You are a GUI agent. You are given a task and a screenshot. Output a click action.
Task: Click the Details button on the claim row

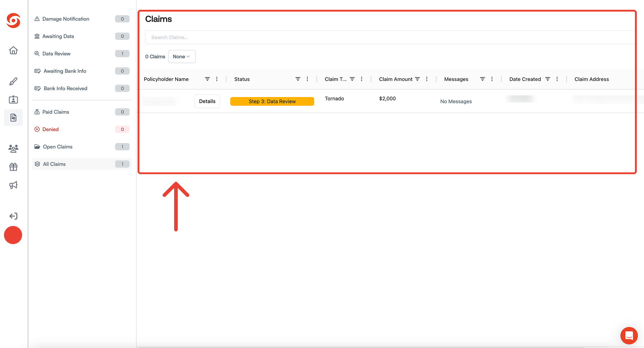[207, 101]
